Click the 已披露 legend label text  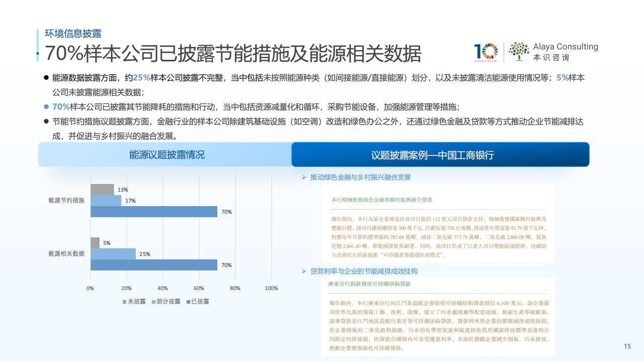click(x=200, y=302)
